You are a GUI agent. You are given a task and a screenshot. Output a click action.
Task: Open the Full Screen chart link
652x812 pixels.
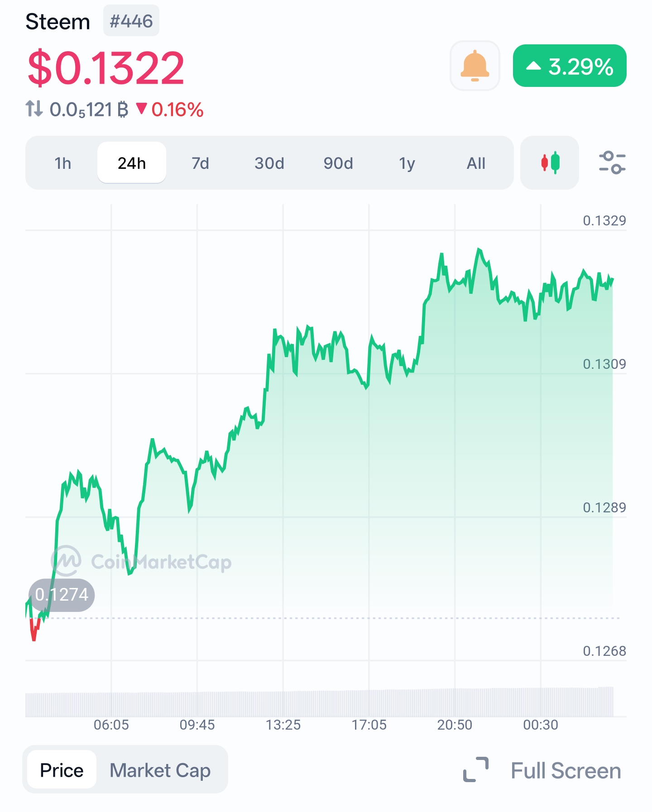coord(566,770)
